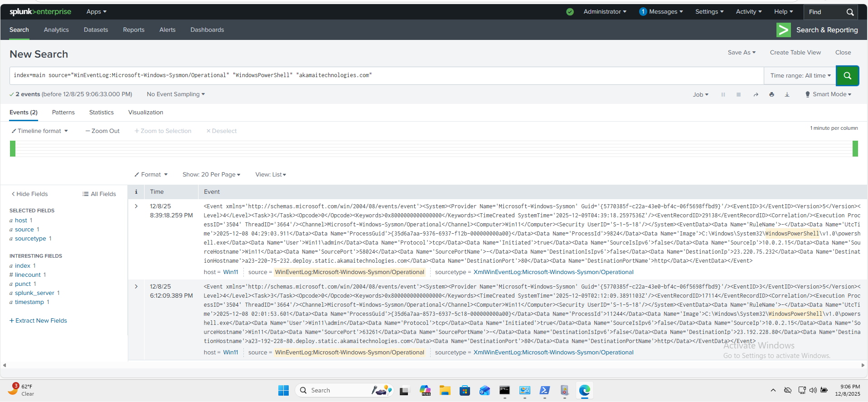Click the left green timeline bar

13,149
